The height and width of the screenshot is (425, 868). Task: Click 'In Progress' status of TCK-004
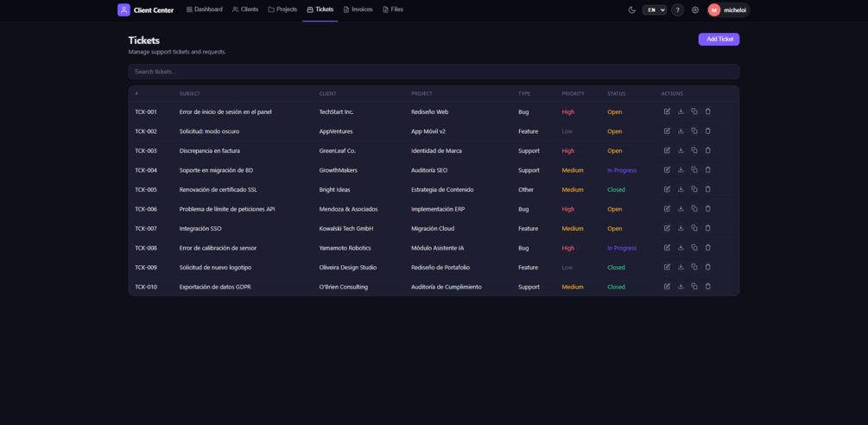(622, 170)
